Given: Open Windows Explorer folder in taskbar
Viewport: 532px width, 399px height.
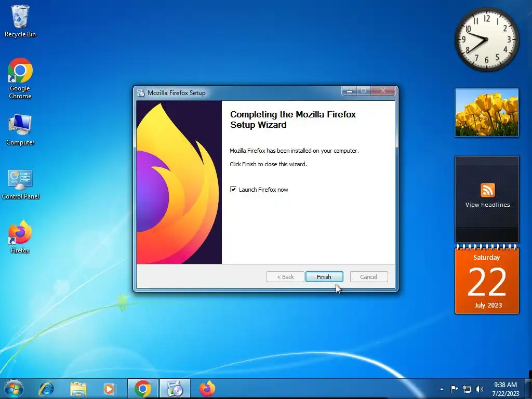Looking at the screenshot, I should (78, 389).
